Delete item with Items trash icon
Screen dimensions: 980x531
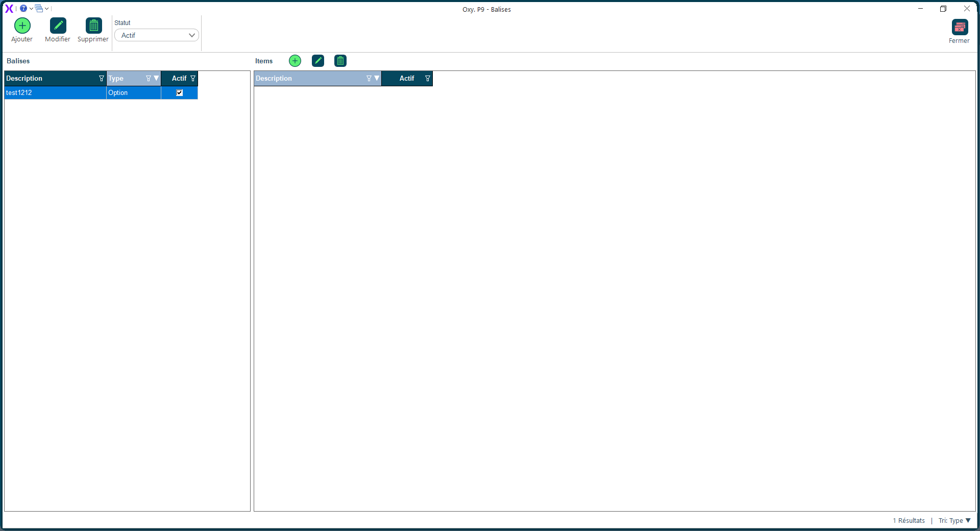pyautogui.click(x=340, y=61)
